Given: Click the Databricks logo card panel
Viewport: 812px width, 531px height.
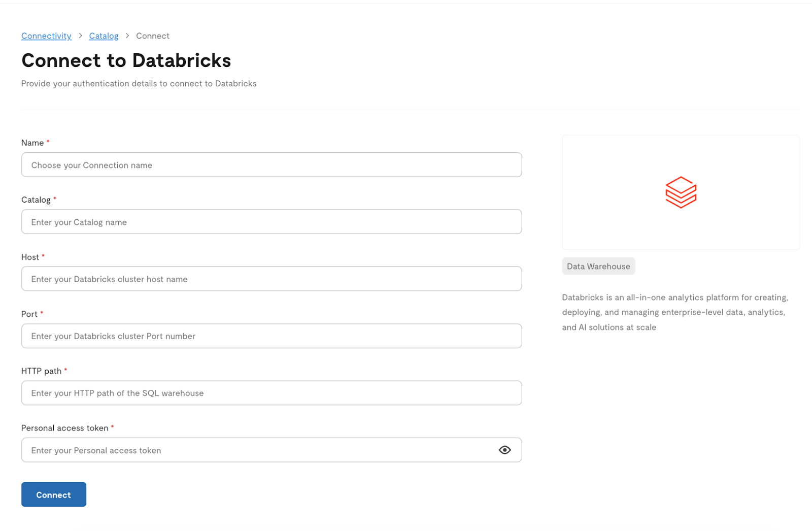Looking at the screenshot, I should click(x=681, y=192).
